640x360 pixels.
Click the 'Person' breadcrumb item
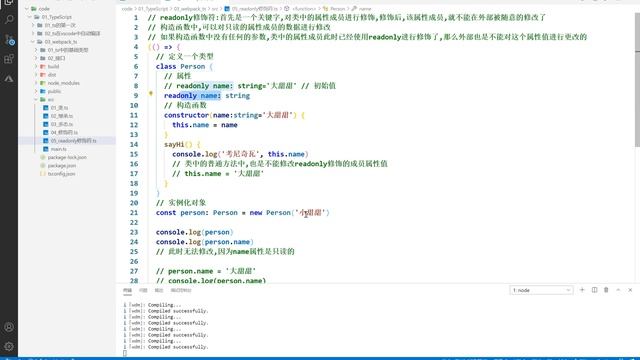click(337, 9)
